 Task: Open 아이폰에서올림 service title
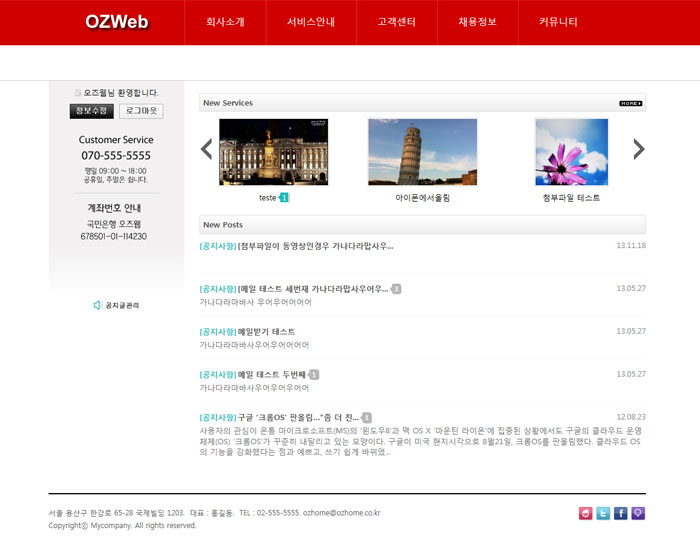tap(422, 198)
